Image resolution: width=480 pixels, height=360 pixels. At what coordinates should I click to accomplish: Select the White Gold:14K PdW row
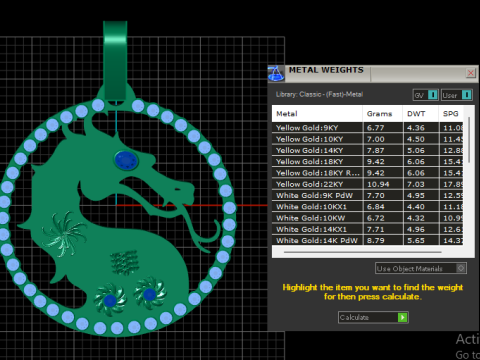[x=368, y=240]
